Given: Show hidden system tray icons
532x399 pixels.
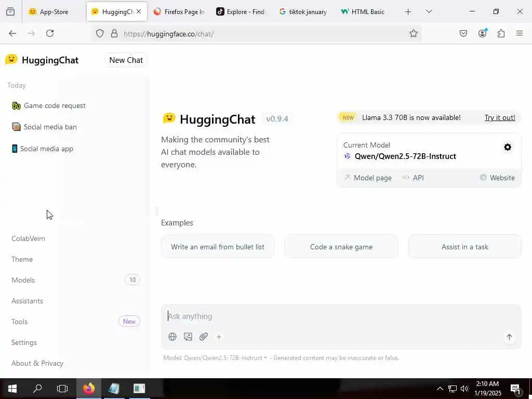Looking at the screenshot, I should (x=440, y=389).
